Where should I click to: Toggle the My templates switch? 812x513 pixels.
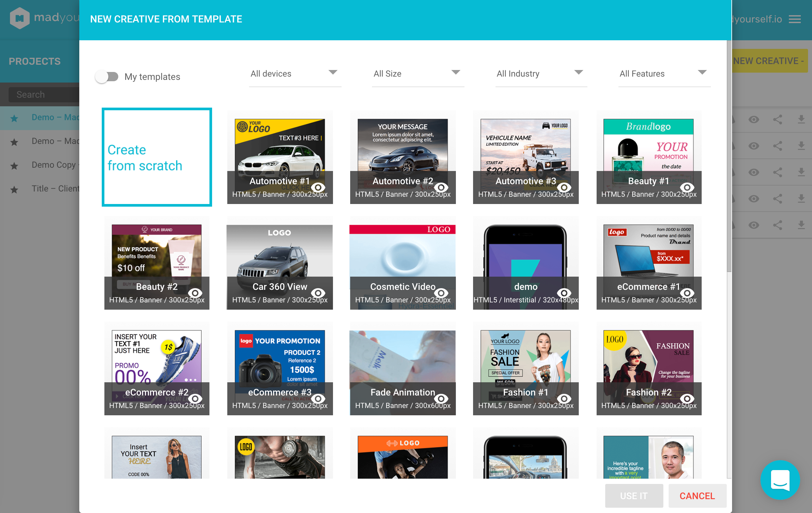coord(107,77)
